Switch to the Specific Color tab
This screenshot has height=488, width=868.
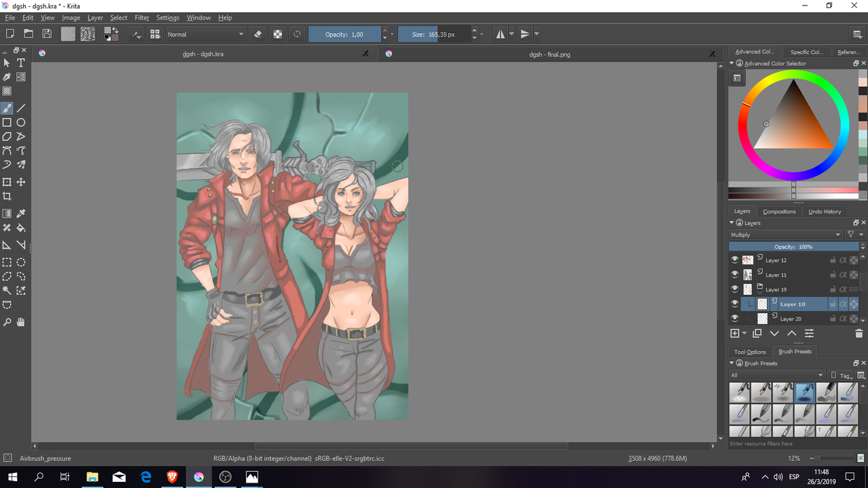807,52
